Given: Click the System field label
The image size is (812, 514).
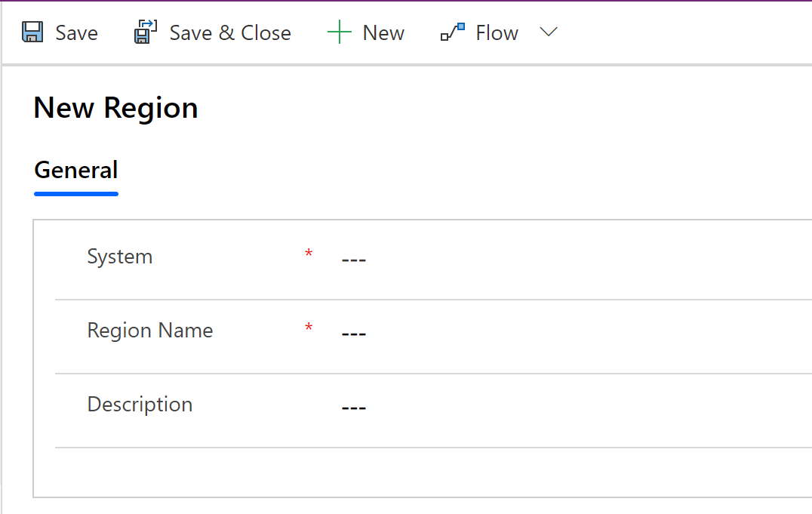Looking at the screenshot, I should 120,257.
